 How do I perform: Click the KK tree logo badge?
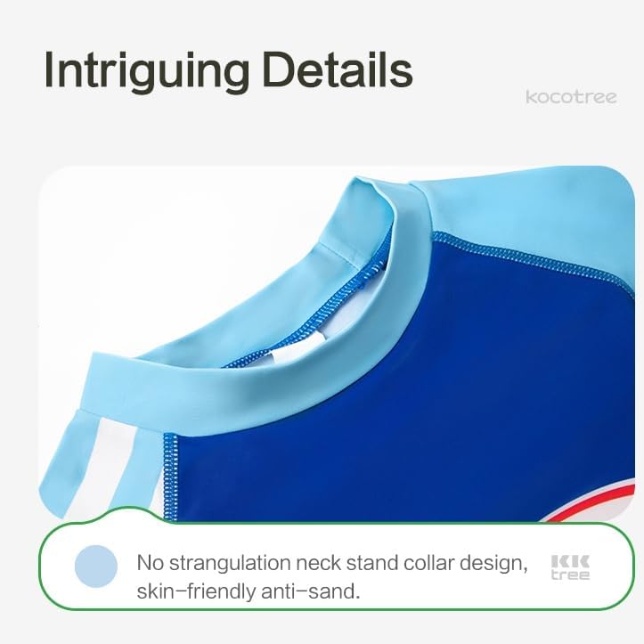click(570, 567)
